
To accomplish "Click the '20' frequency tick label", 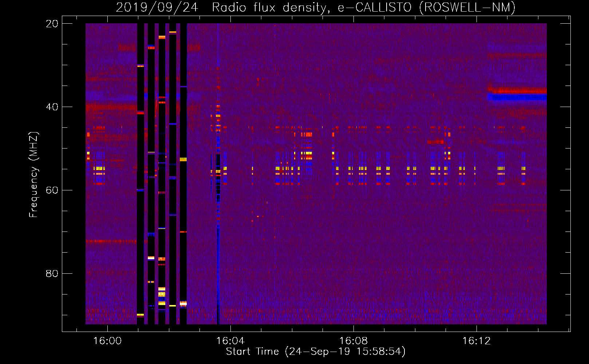I will [x=52, y=24].
